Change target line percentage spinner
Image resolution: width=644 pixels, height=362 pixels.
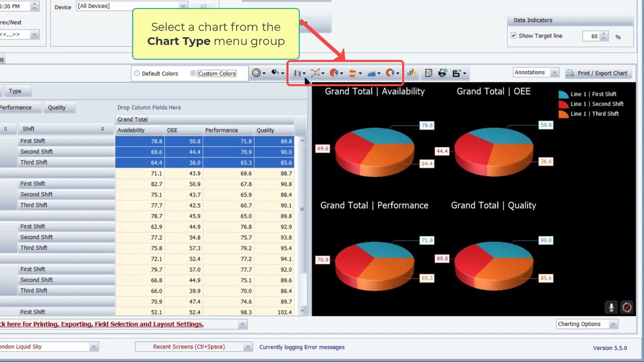604,36
